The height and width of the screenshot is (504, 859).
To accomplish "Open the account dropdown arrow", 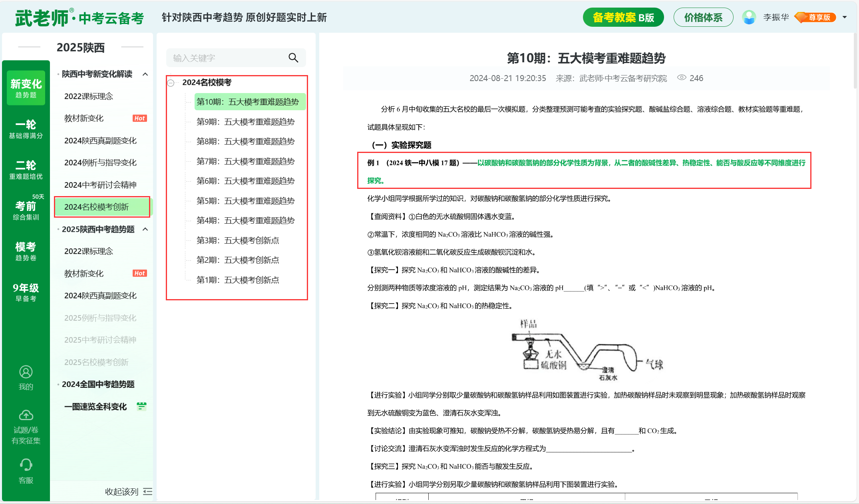I will click(845, 17).
